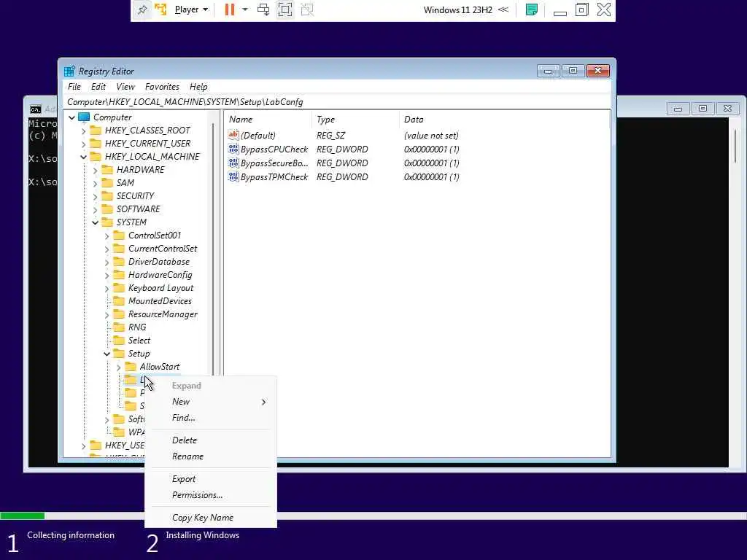Click the VMware pin toolbar icon

pyautogui.click(x=142, y=9)
